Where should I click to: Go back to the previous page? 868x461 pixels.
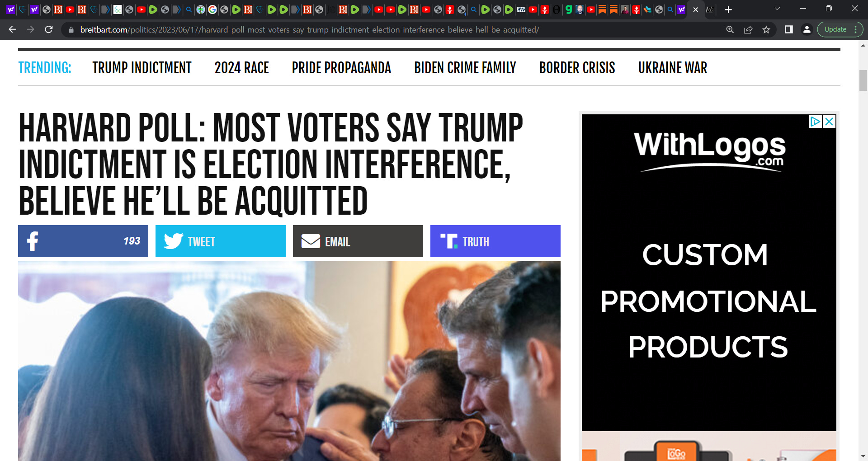pyautogui.click(x=13, y=30)
